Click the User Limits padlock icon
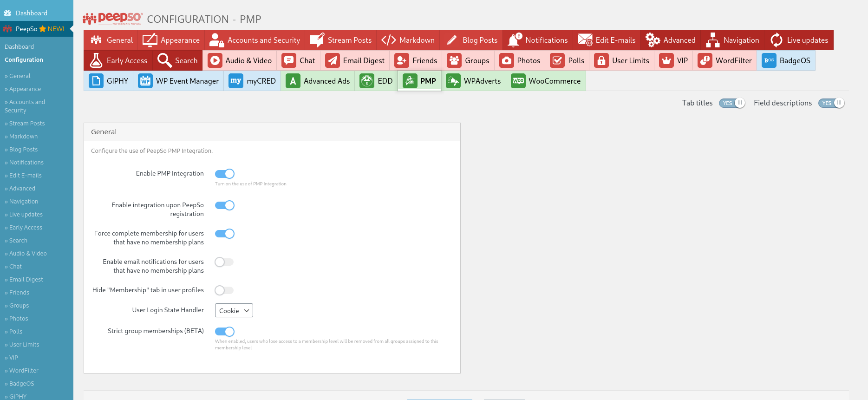Image resolution: width=868 pixels, height=400 pixels. [x=601, y=60]
